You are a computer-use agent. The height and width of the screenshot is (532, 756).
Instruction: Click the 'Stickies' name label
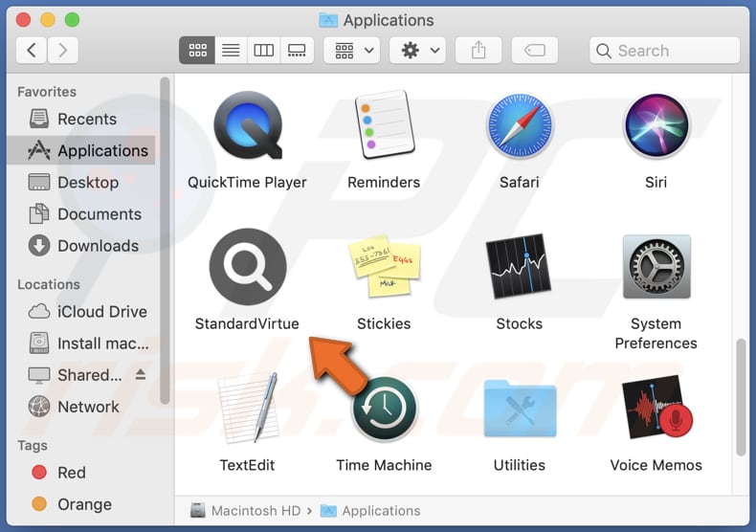click(x=384, y=323)
